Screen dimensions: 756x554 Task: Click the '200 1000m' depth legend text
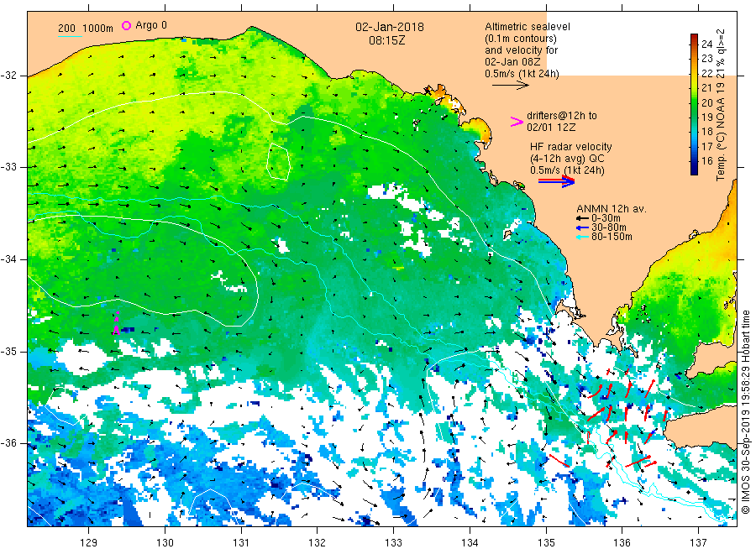click(x=86, y=29)
